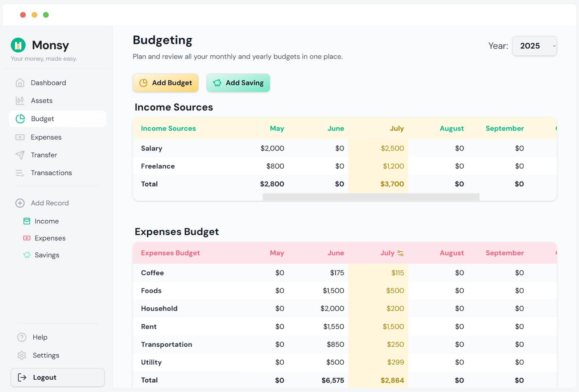Select the Transfer paper plane icon
This screenshot has height=392, width=579.
tap(20, 155)
